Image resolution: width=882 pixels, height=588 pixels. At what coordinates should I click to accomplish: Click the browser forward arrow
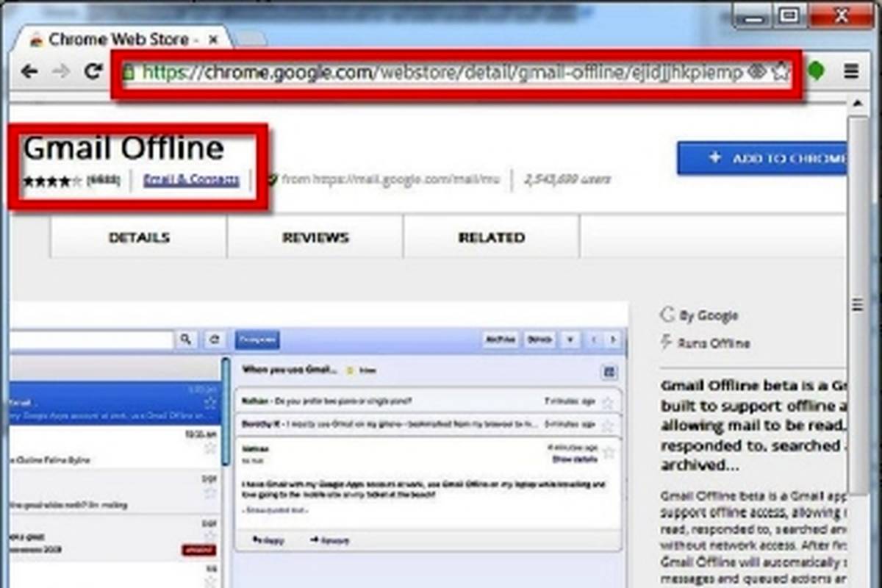click(x=61, y=71)
